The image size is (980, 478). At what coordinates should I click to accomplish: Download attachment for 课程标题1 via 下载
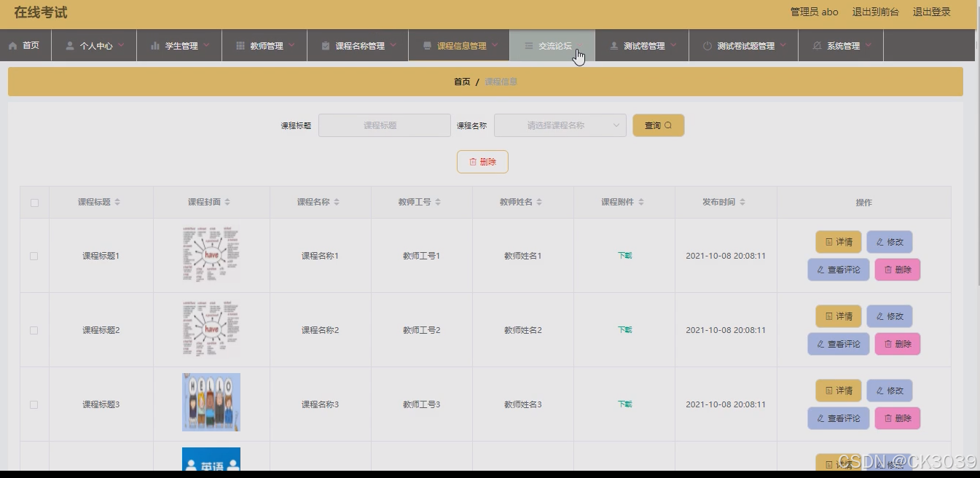coord(624,256)
